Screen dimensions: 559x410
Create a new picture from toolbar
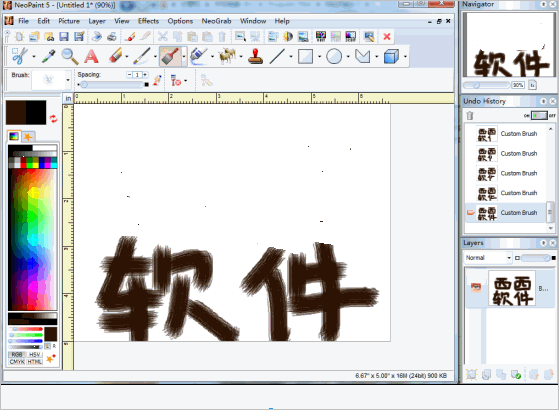pos(19,36)
